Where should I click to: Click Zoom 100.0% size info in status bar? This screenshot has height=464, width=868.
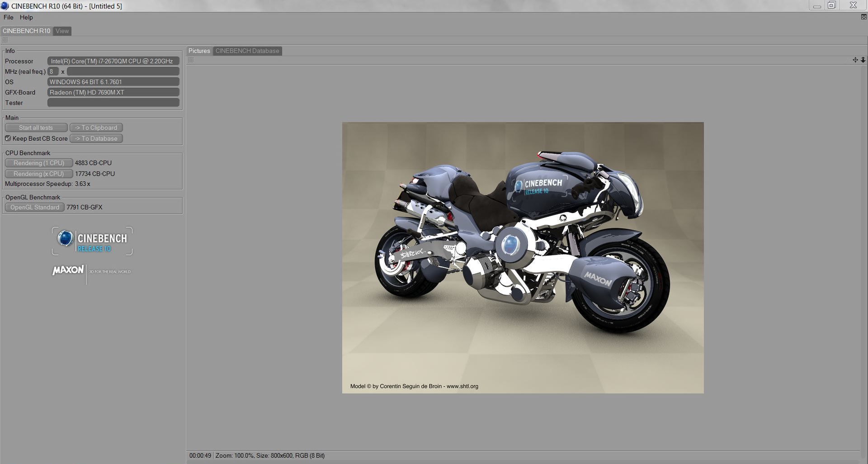click(x=270, y=455)
